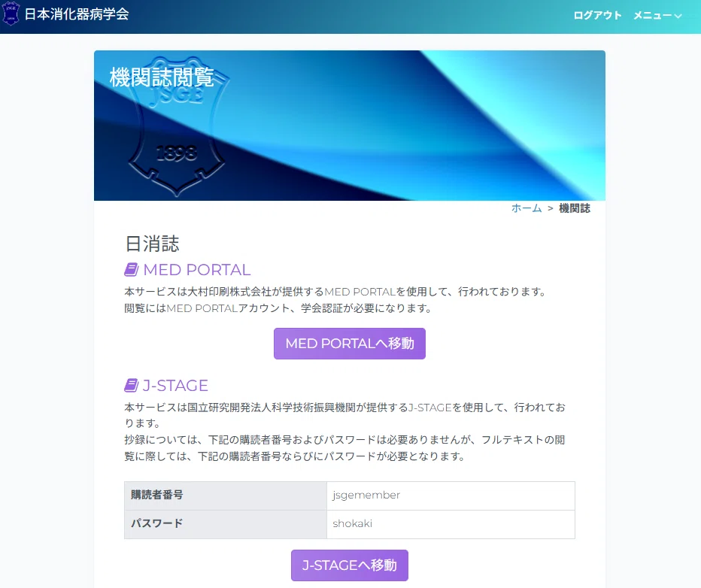The height and width of the screenshot is (588, 701).
Task: Click the JSGE society logo emblem
Action: pyautogui.click(x=11, y=14)
